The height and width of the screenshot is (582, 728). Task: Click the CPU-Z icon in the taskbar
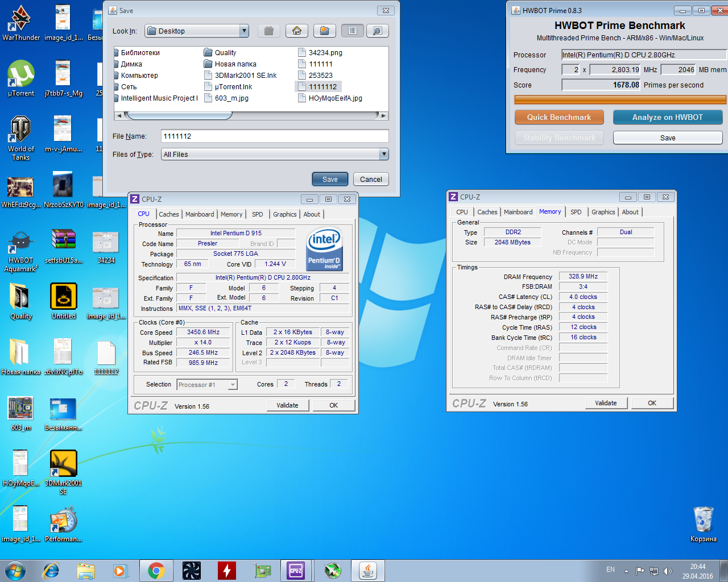(296, 571)
